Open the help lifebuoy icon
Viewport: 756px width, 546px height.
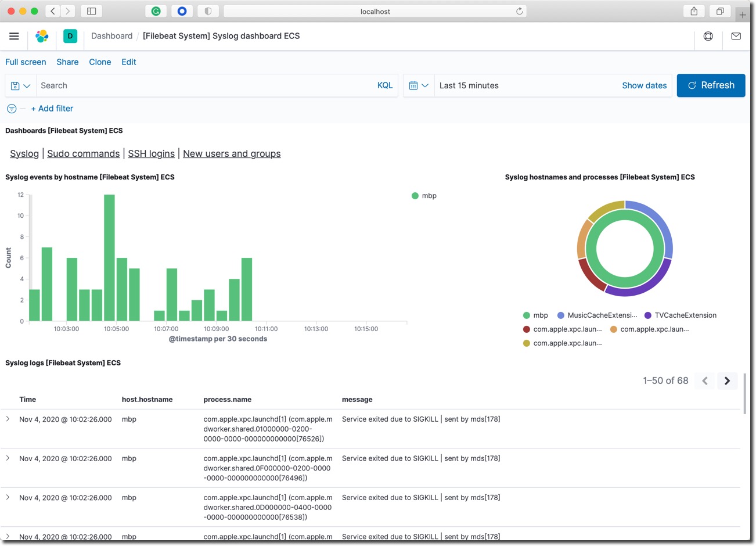708,36
